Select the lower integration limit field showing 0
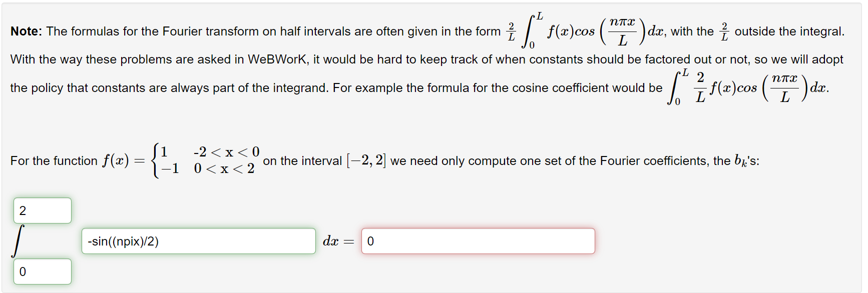Screen dimensions: 868x293 click(x=42, y=271)
